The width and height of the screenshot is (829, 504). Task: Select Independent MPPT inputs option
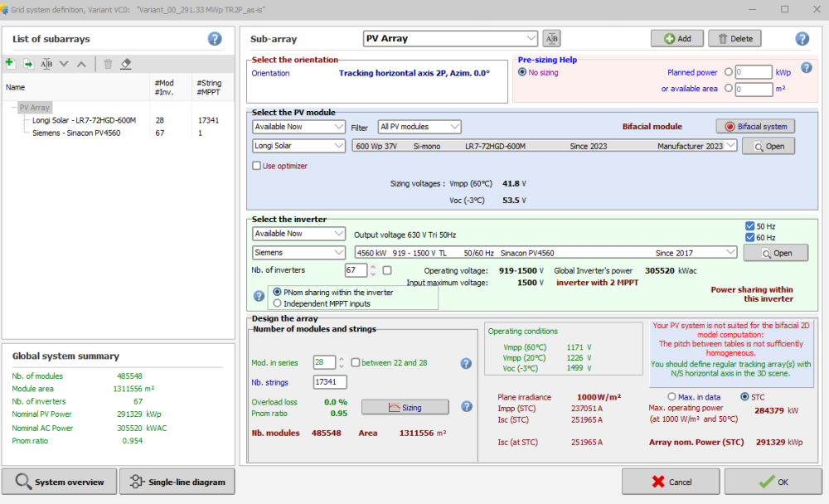tap(278, 303)
